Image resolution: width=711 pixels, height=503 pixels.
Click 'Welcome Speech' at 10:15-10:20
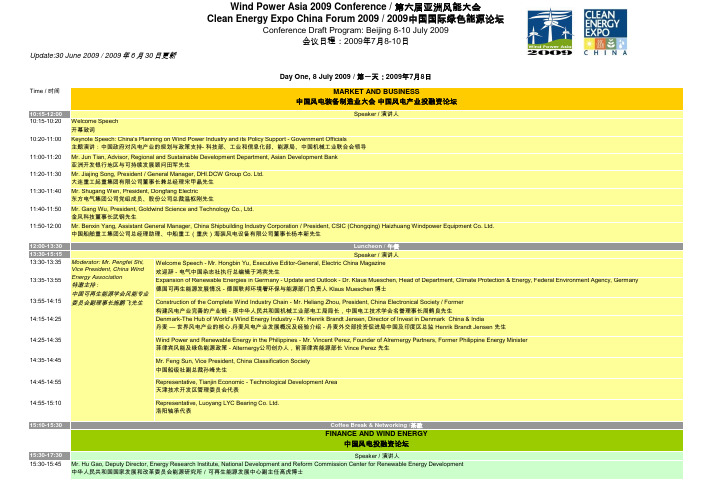coord(95,121)
